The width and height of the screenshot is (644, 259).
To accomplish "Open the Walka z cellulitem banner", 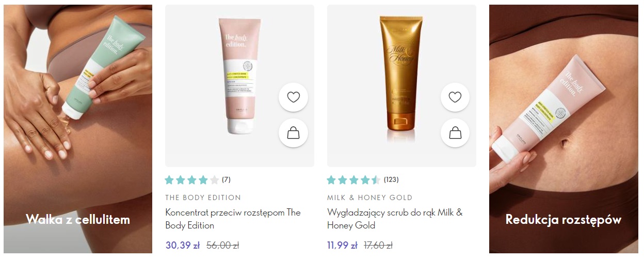I will [78, 129].
